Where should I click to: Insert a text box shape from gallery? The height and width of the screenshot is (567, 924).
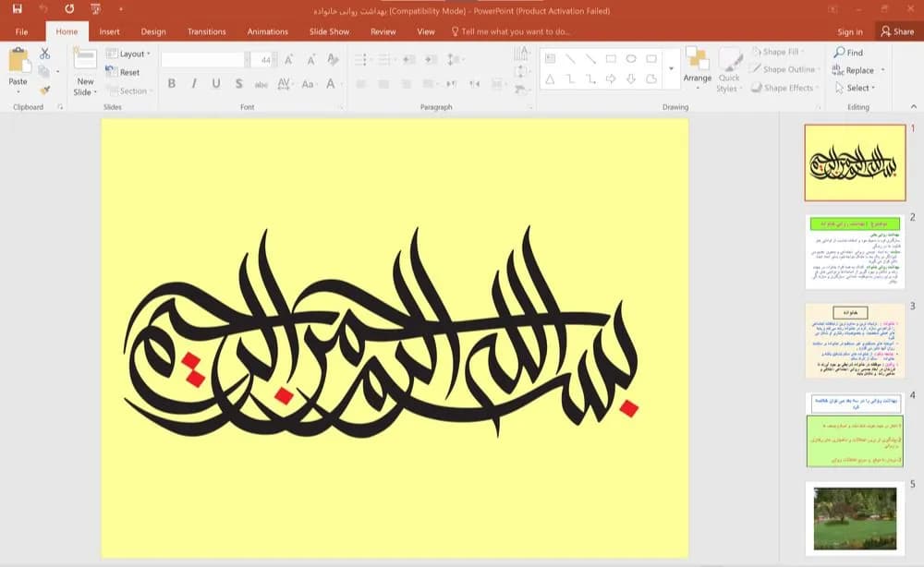tap(550, 58)
